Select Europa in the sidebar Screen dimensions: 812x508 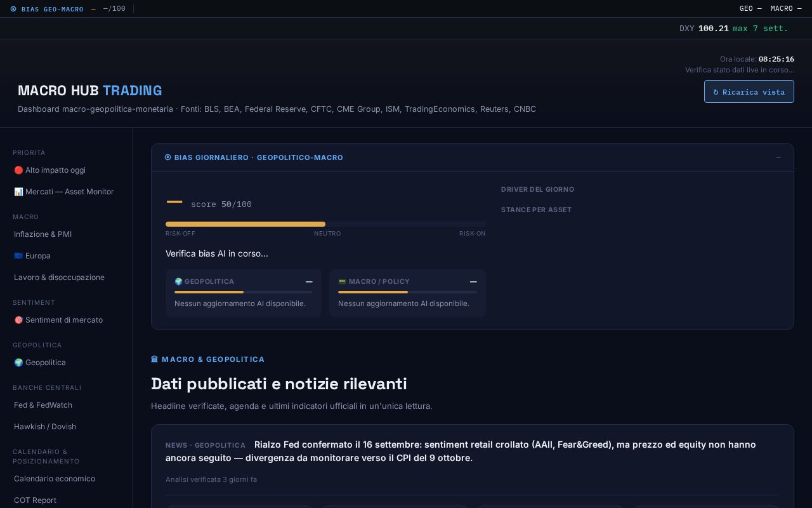click(x=66, y=256)
